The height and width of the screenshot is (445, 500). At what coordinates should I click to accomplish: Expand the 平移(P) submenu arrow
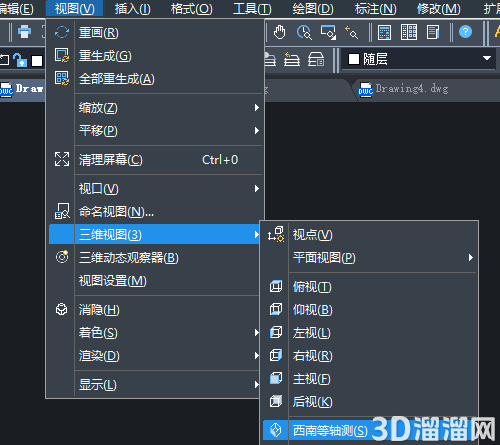click(256, 130)
